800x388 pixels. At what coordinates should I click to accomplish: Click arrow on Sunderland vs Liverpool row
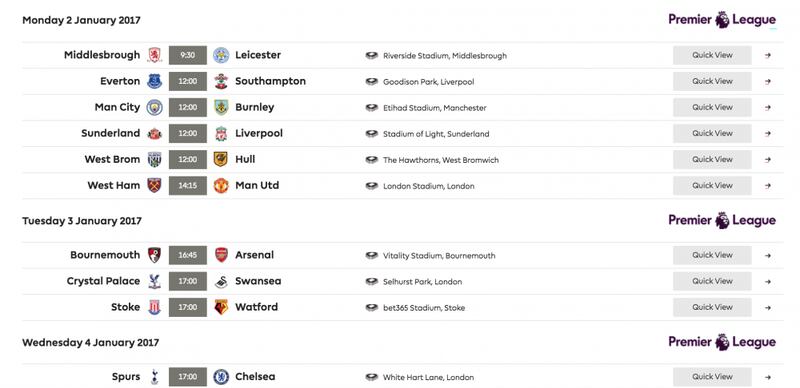tap(768, 134)
